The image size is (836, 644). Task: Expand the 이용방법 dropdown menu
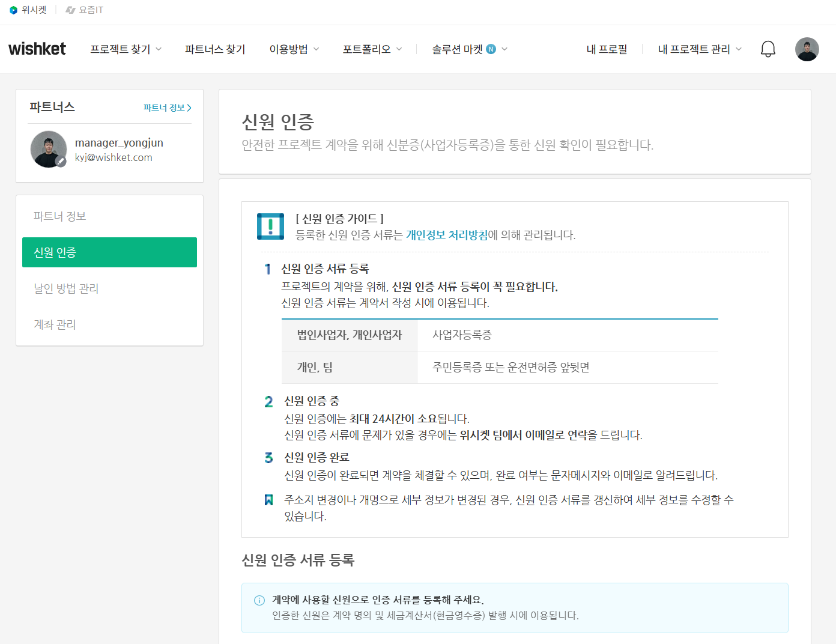click(294, 49)
